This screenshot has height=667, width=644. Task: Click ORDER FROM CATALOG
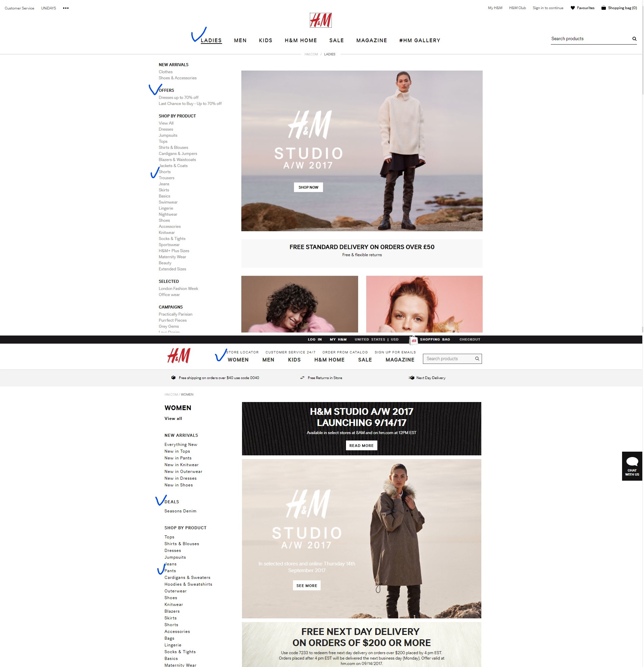coord(345,352)
